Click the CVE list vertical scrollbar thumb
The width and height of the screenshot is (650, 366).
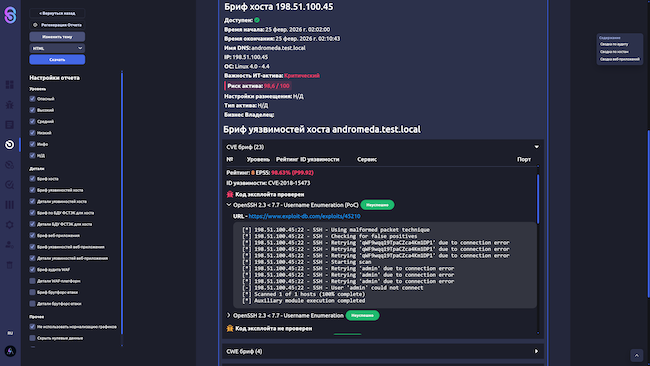pos(538,199)
